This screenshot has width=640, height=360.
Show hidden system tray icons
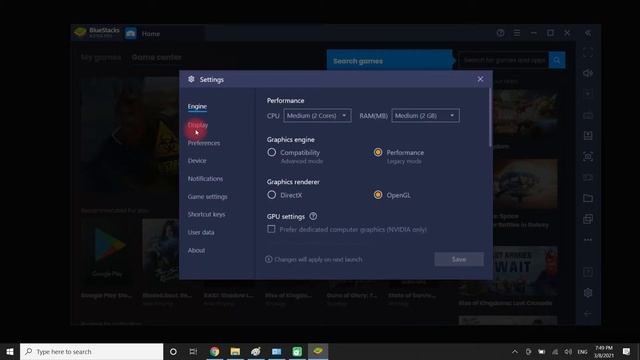tap(515, 351)
